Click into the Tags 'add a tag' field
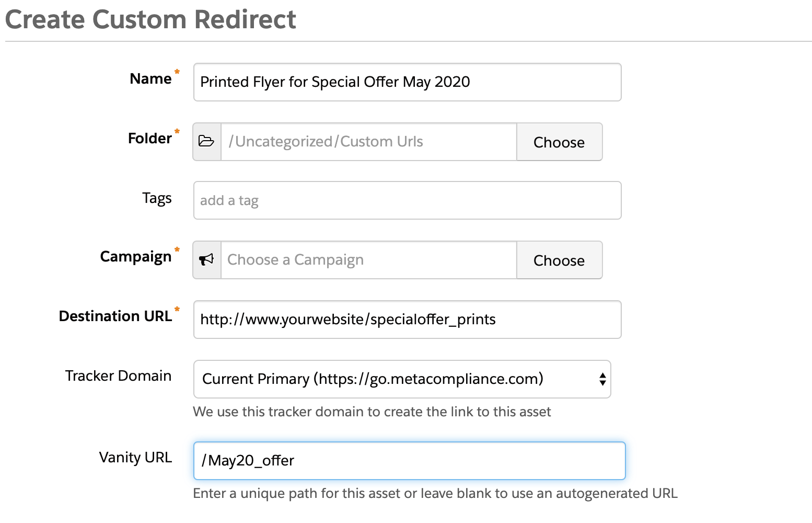Viewport: 812px width, 523px height. pyautogui.click(x=407, y=200)
